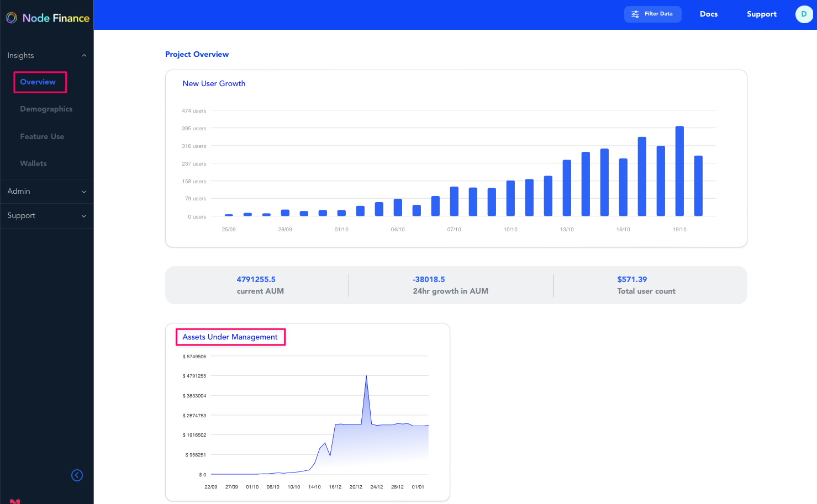Viewport: 817px width, 504px height.
Task: Click the tallest bar at 19/10
Action: (x=679, y=171)
